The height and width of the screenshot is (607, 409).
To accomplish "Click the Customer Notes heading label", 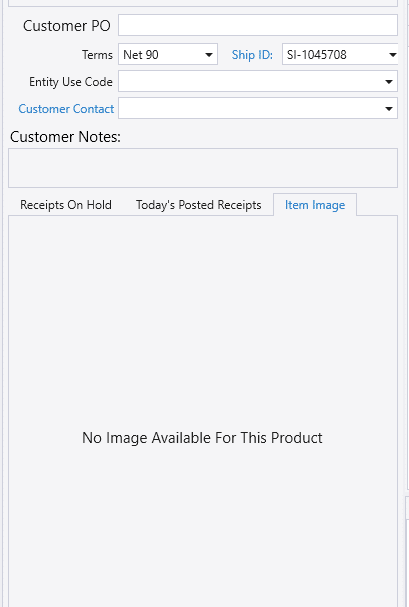I will [x=65, y=137].
